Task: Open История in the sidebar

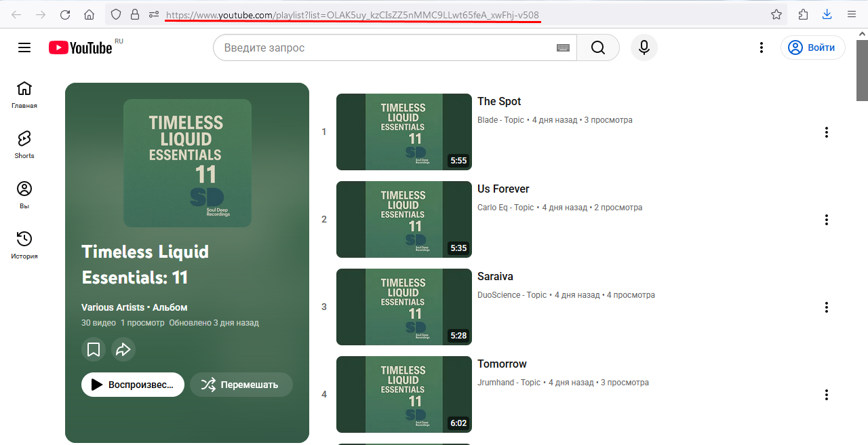Action: click(24, 244)
